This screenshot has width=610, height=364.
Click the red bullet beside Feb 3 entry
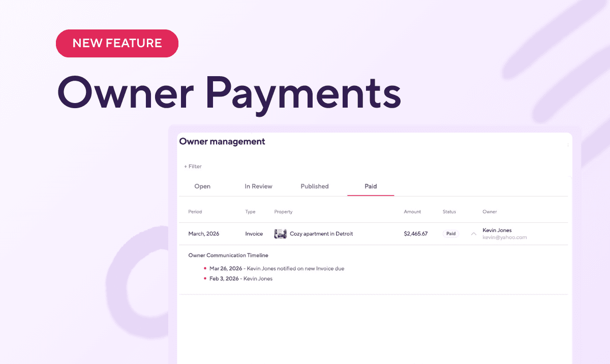(206, 278)
